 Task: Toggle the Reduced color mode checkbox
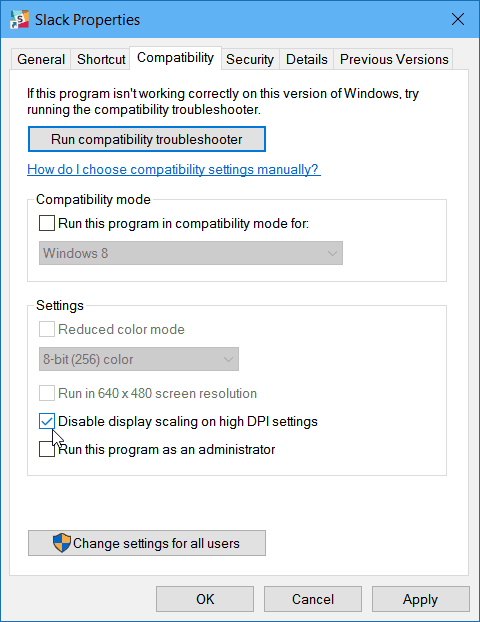point(47,329)
